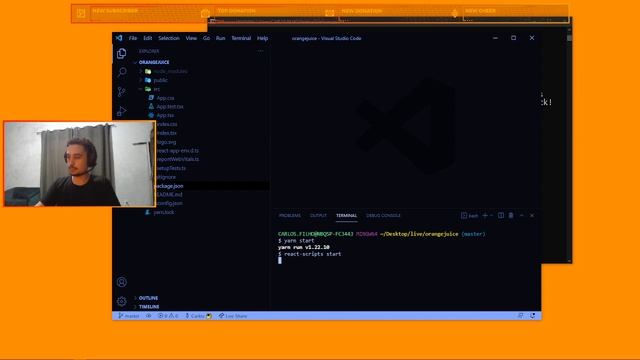Click the eye icon in the status bar
Screen dimensions: 640x360
point(149,316)
